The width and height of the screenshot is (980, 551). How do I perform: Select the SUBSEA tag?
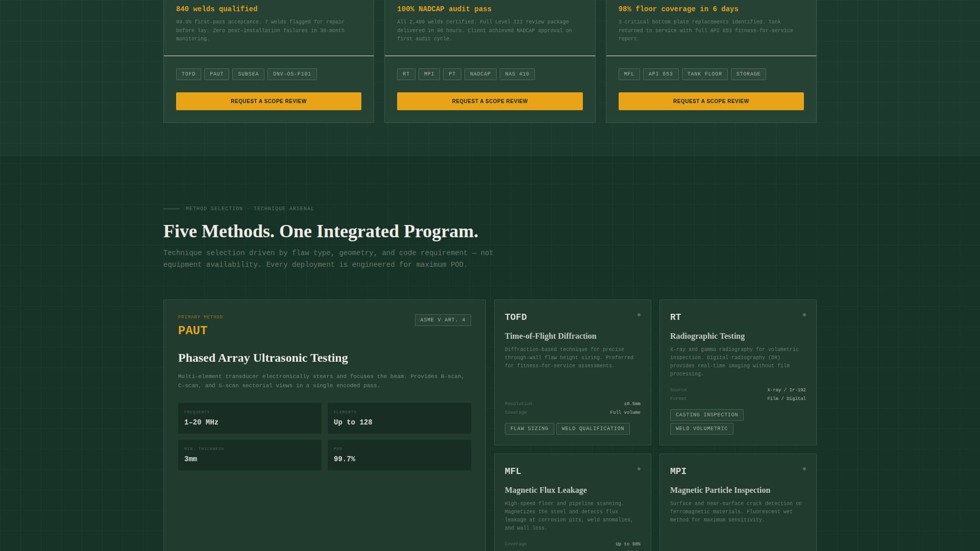tap(248, 74)
